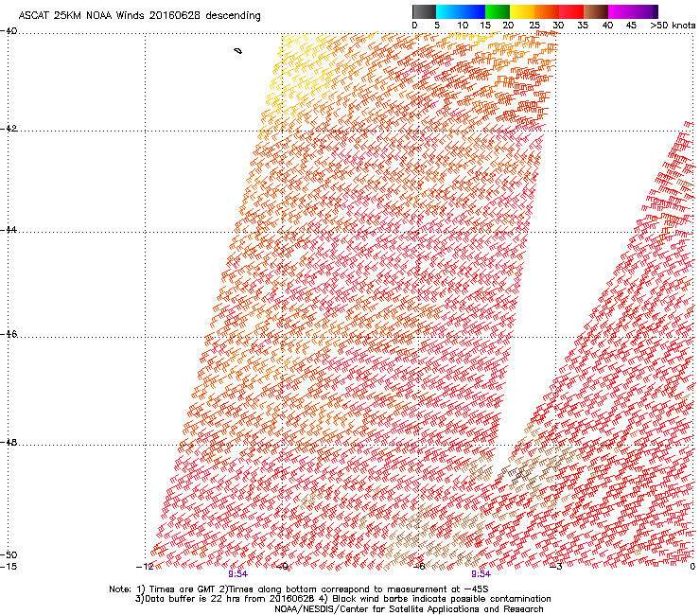The image size is (700, 615).
Task: Click the '-3' longitude axis label
Action: tap(556, 567)
